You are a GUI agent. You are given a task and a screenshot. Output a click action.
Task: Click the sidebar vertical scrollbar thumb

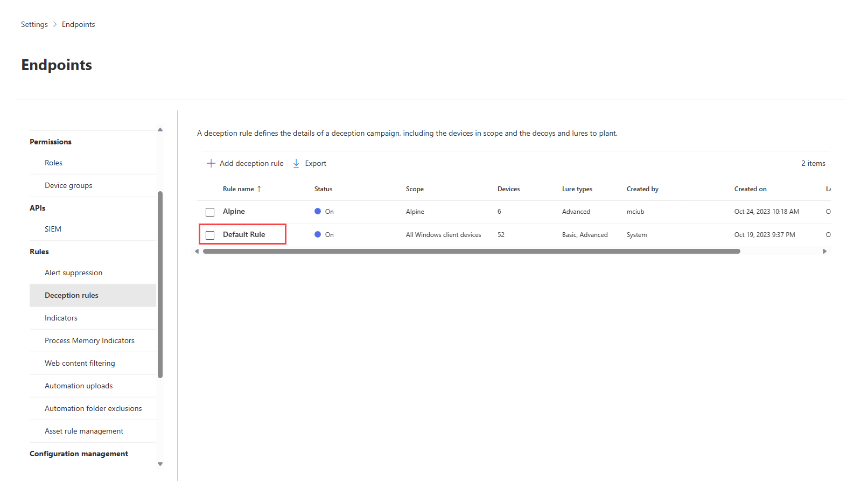pos(160,284)
